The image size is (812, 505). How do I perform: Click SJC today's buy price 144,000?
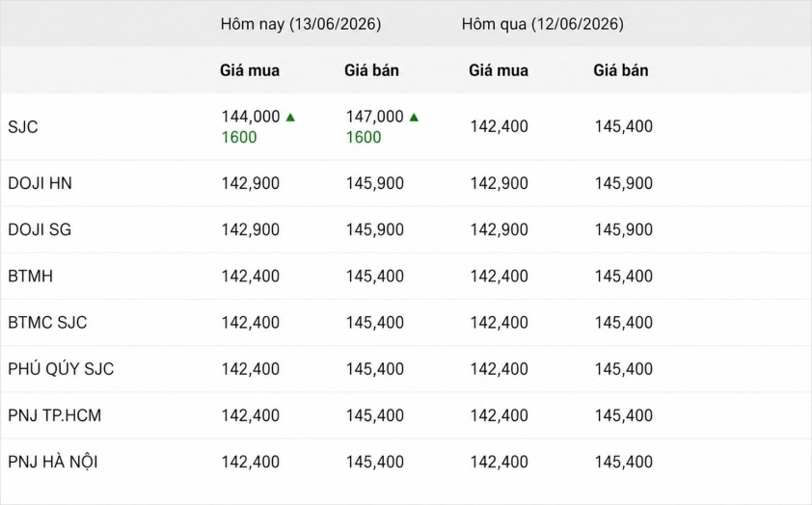click(251, 117)
